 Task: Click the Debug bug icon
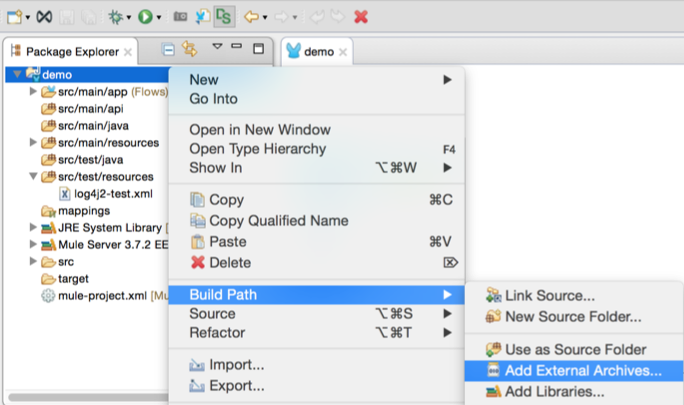[118, 16]
